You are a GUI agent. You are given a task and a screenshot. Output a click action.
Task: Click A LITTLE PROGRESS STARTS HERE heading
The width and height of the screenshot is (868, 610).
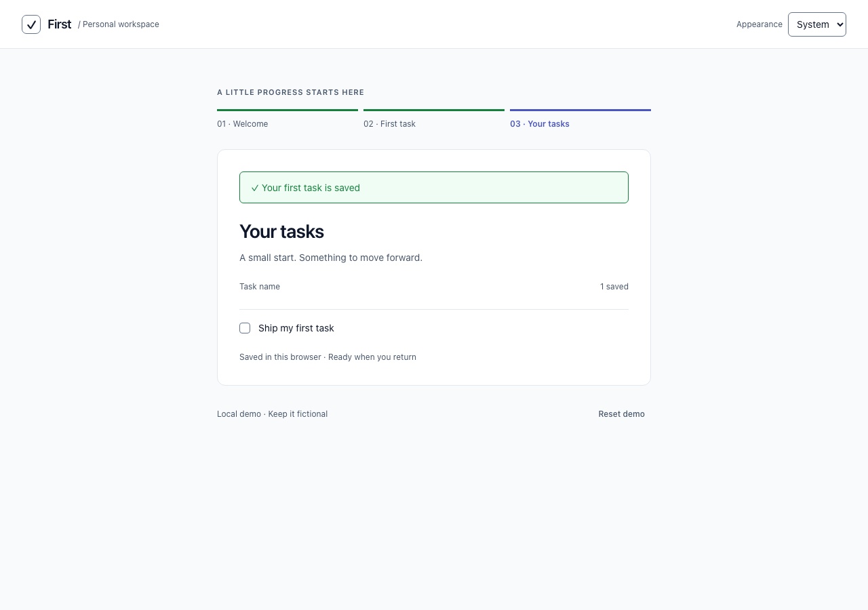click(x=290, y=92)
